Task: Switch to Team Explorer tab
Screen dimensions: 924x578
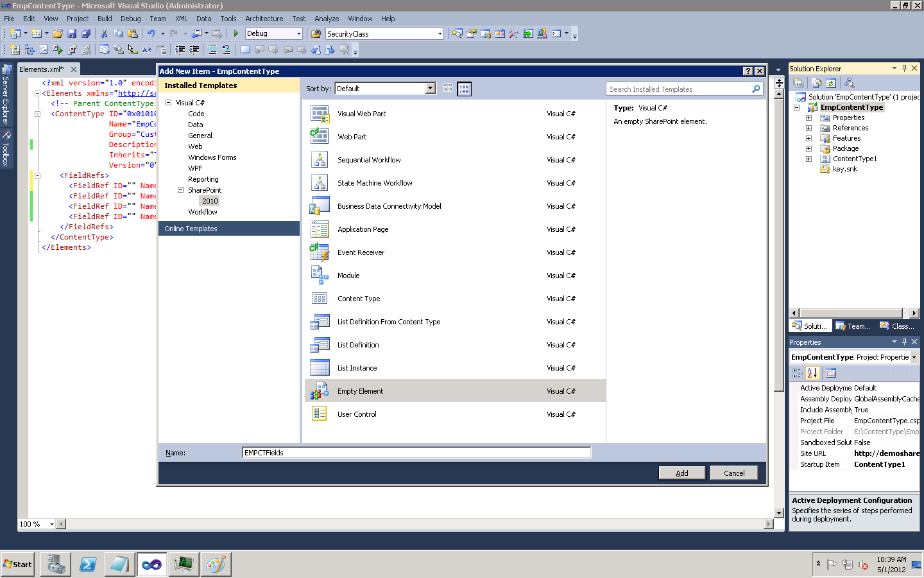Action: tap(853, 326)
